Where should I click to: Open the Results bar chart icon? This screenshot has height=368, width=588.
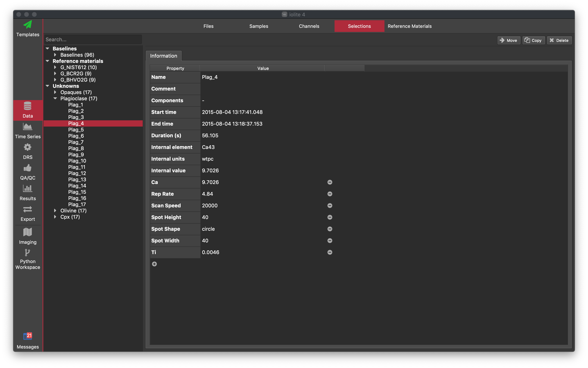tap(27, 189)
